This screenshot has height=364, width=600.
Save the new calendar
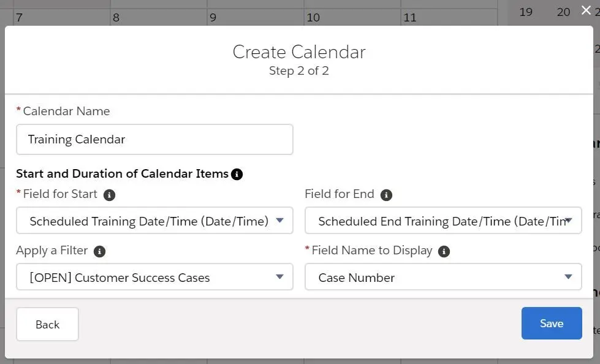coord(552,323)
